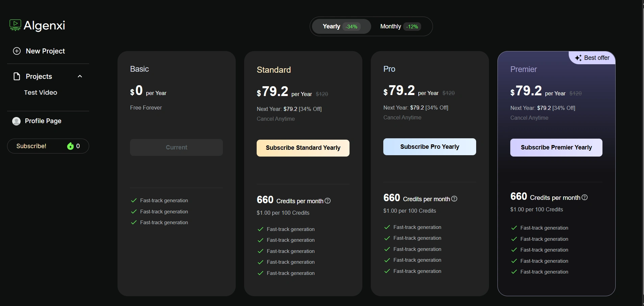
Task: Click the sidebar Subscribe! button
Action: [31, 146]
